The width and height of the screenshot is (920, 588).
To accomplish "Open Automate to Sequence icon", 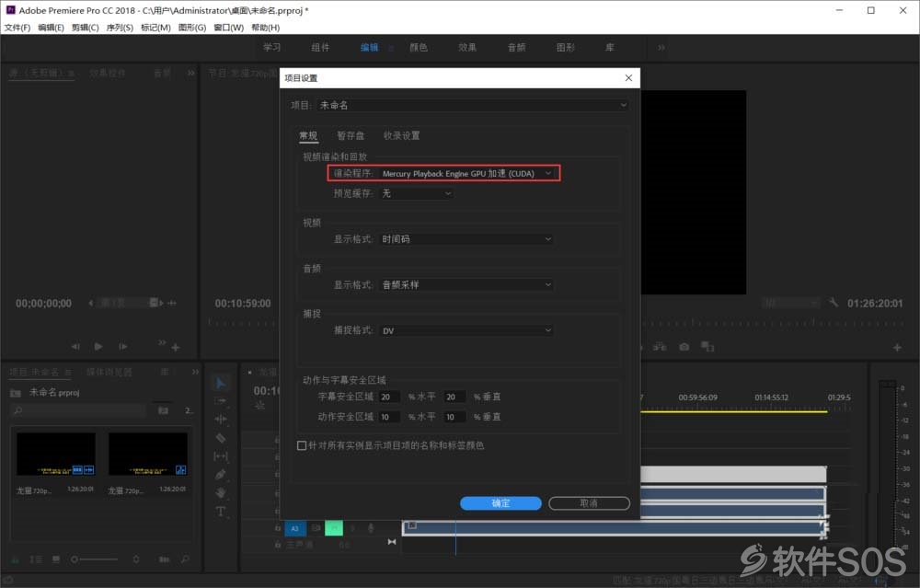I will (x=165, y=559).
